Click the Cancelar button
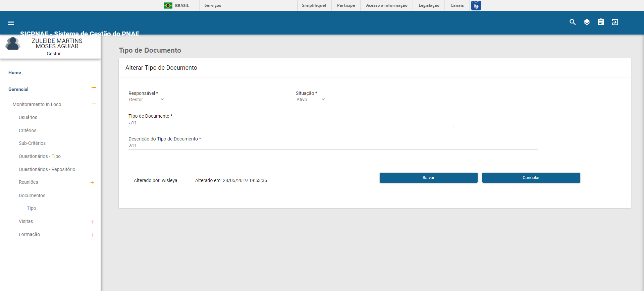The image size is (644, 291). pos(531,178)
